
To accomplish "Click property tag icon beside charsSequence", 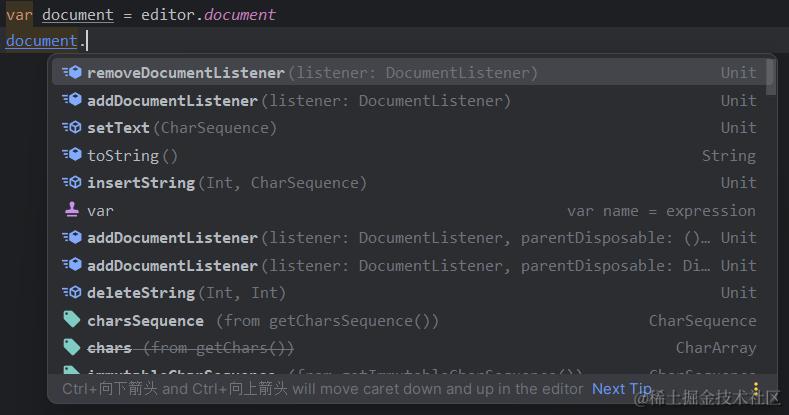I will [72, 319].
